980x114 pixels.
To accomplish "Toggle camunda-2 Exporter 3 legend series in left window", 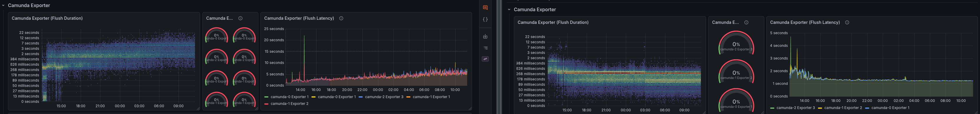I will pyautogui.click(x=384, y=97).
